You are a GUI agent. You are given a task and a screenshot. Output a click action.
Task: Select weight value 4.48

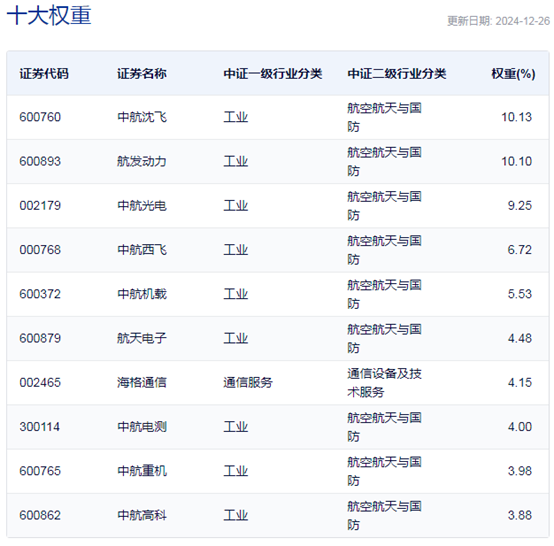(520, 338)
